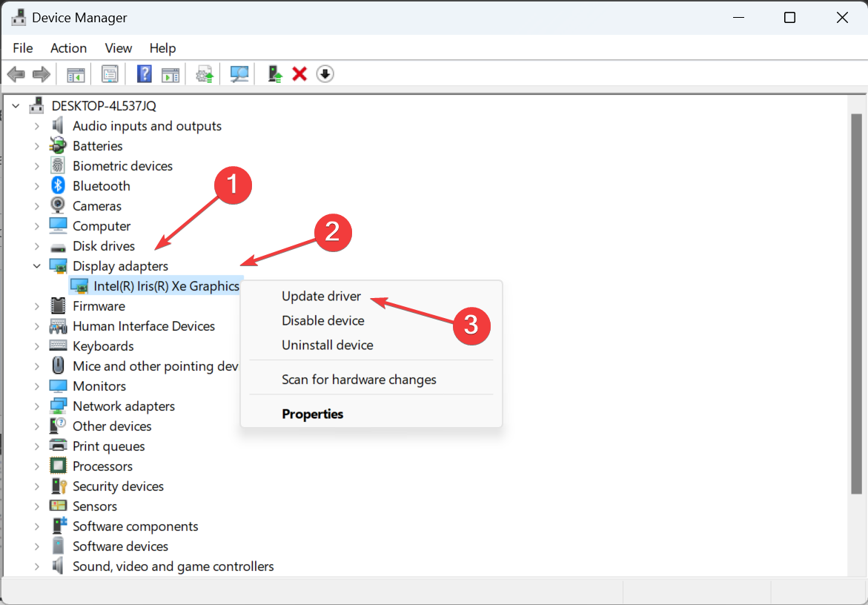Click the Batteries category icon

tap(58, 145)
